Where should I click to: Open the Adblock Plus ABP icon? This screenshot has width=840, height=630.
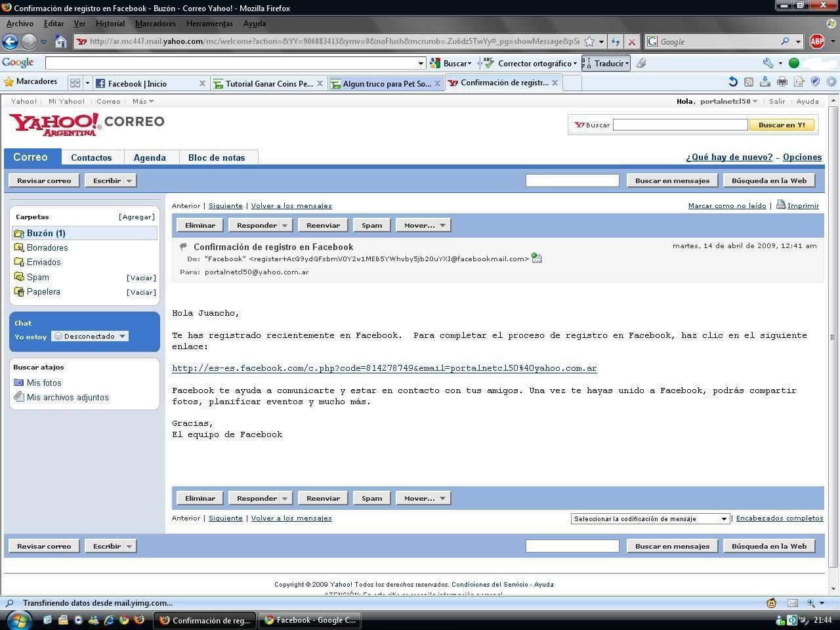tap(817, 41)
